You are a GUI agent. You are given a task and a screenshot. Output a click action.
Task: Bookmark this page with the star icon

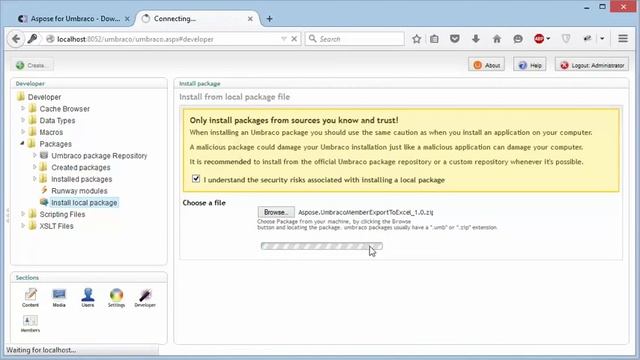click(416, 39)
